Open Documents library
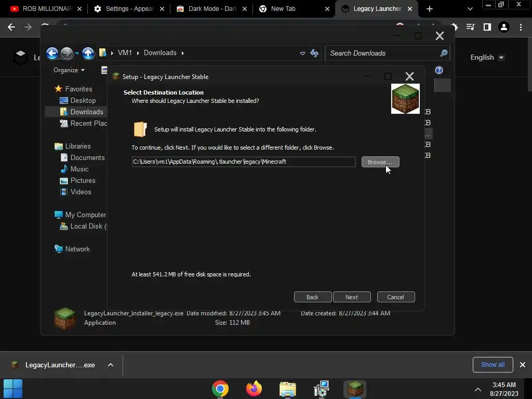This screenshot has width=532, height=399. [83, 158]
